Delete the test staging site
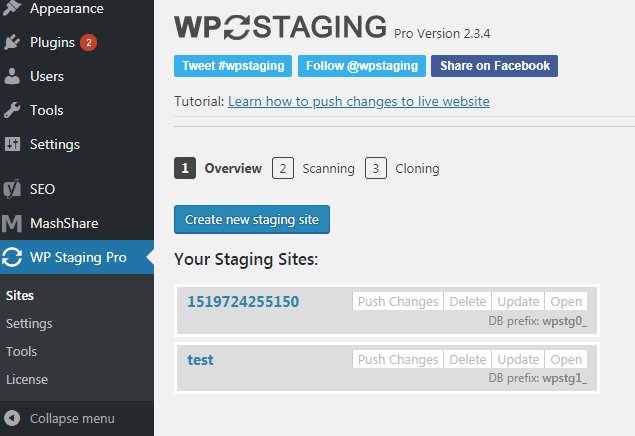The width and height of the screenshot is (635, 436). 468,359
